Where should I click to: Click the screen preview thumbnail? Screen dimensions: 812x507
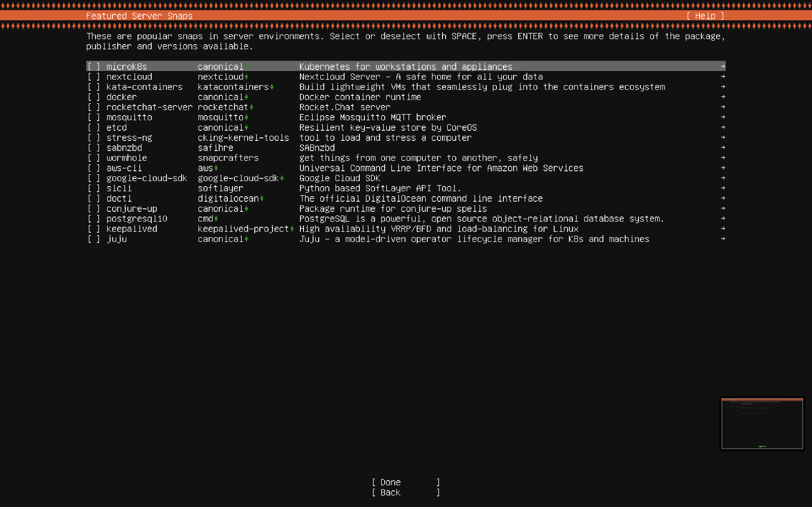(762, 424)
